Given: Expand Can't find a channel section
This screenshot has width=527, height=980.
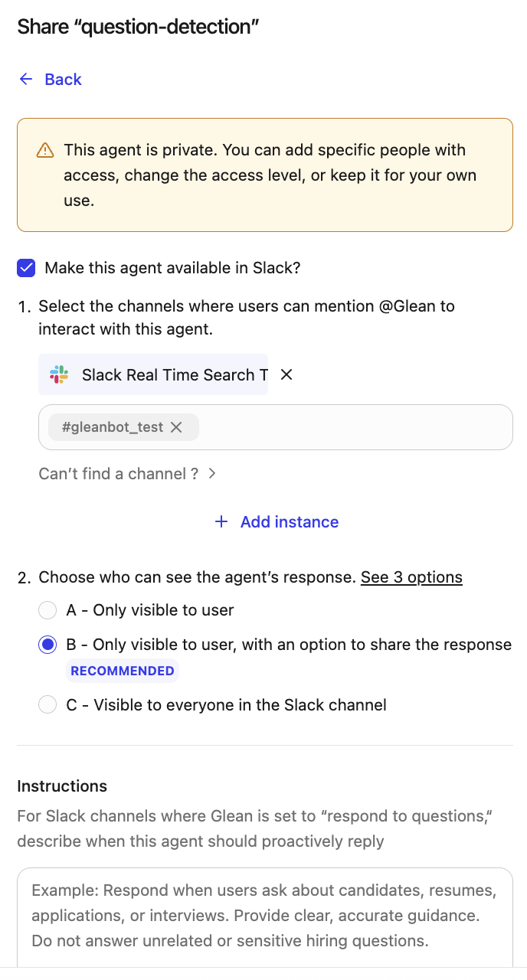Looking at the screenshot, I should (118, 474).
